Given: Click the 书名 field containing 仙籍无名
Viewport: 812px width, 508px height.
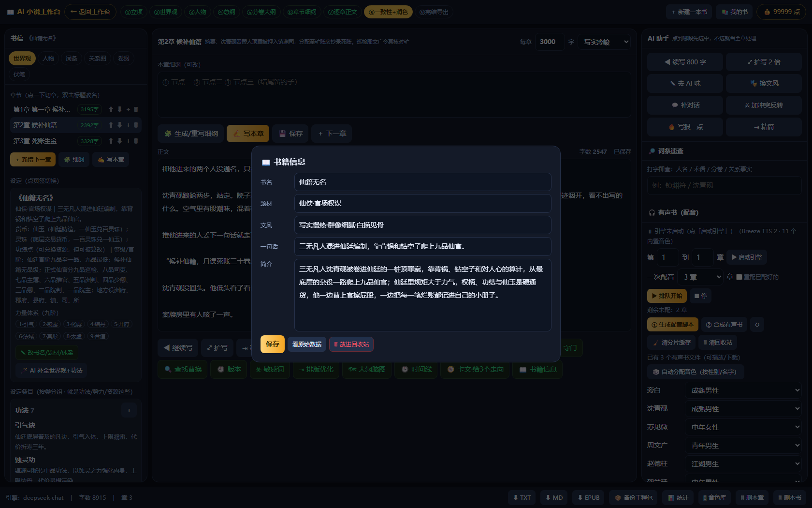Looking at the screenshot, I should [x=423, y=182].
